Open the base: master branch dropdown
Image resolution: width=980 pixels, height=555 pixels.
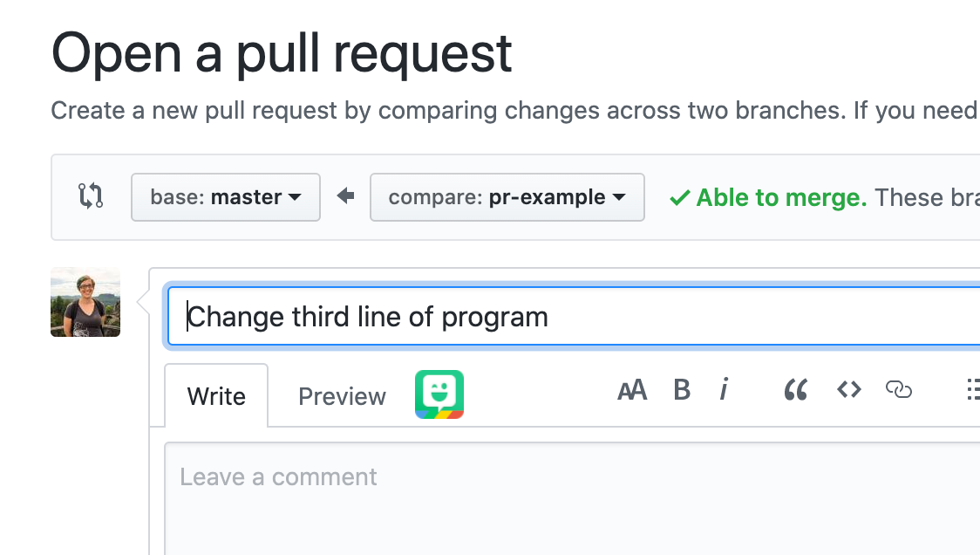pos(226,197)
